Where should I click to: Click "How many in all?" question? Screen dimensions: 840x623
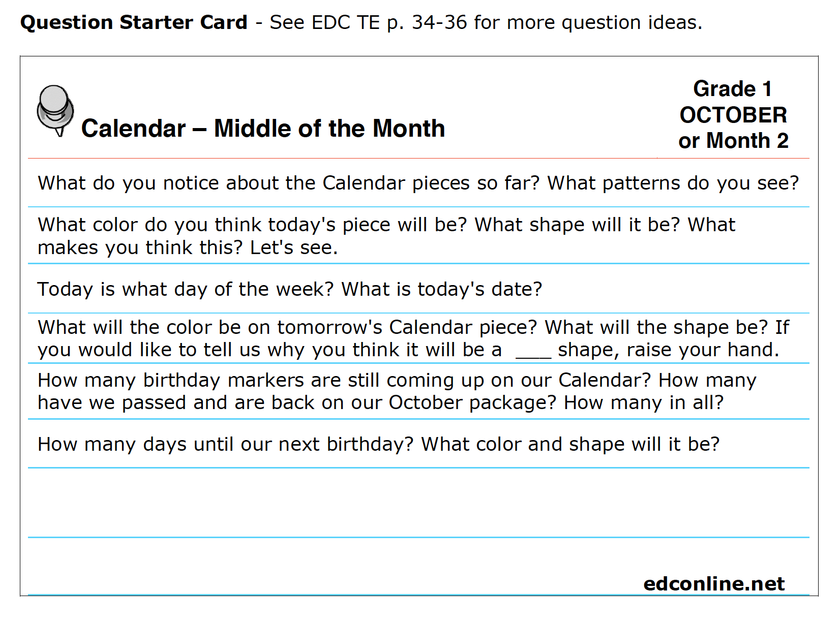tap(643, 402)
